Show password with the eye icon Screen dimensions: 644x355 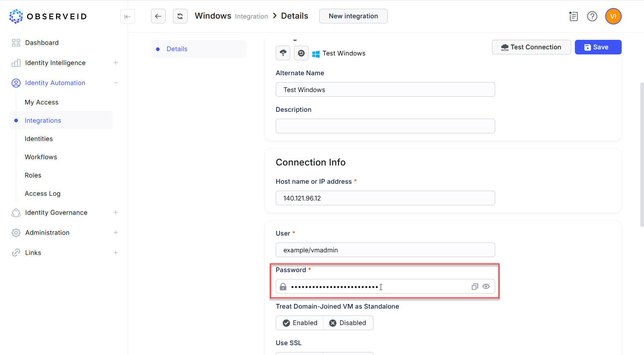pyautogui.click(x=486, y=287)
